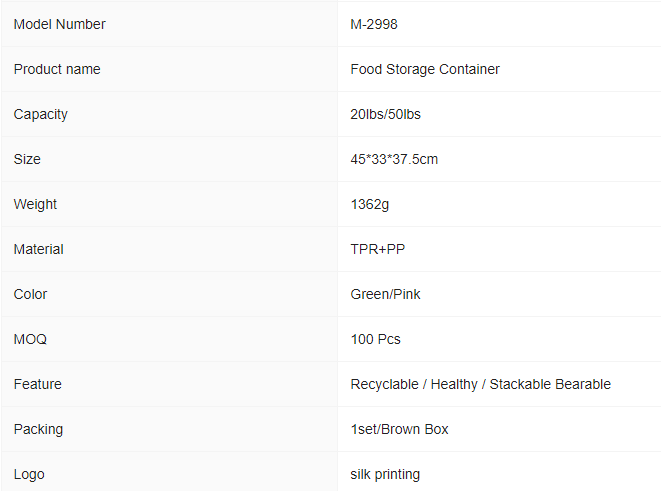
Task: Click the Weight row label
Action: coord(35,204)
